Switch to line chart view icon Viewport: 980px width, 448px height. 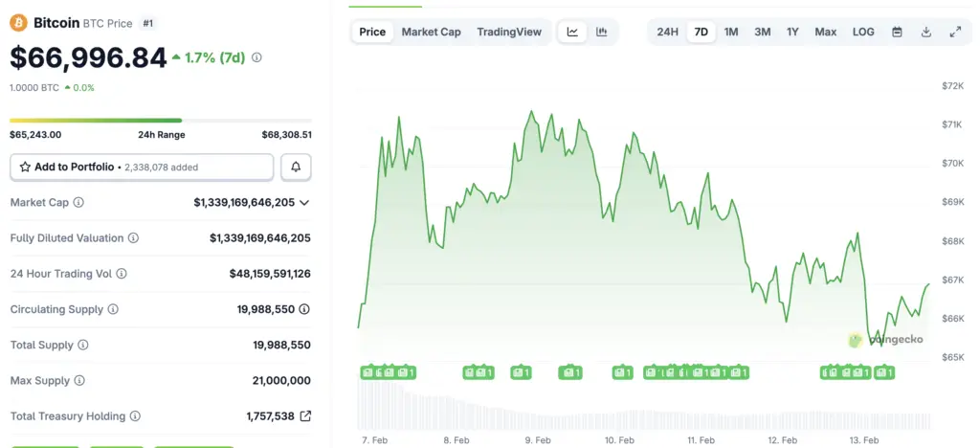tap(572, 32)
